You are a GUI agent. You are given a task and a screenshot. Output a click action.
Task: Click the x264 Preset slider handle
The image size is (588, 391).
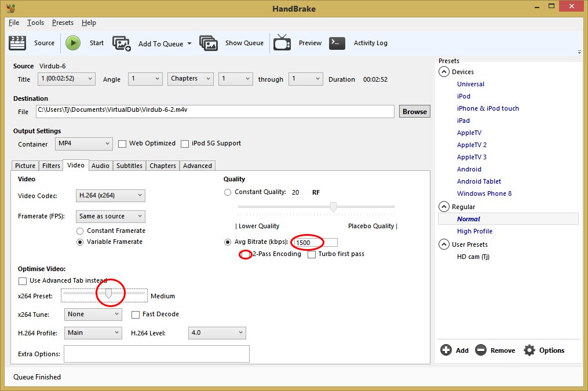click(108, 294)
